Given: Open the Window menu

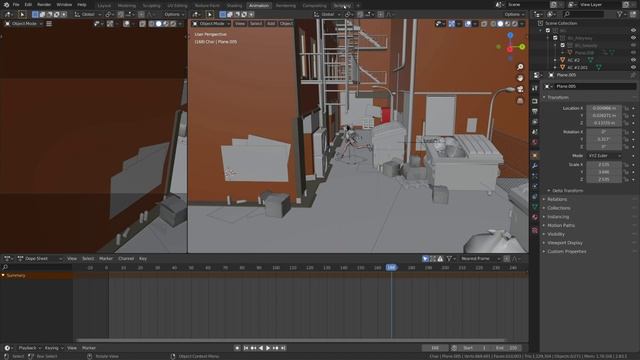Looking at the screenshot, I should 64,5.
